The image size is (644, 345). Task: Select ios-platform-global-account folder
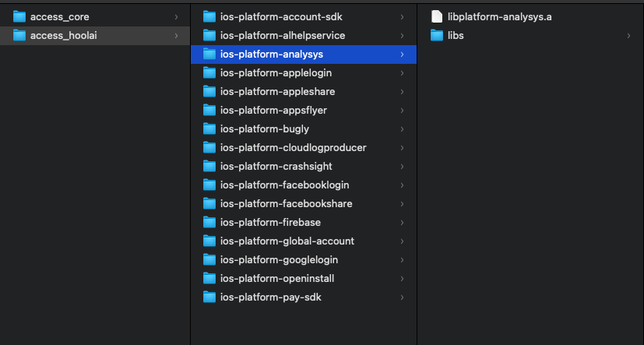pyautogui.click(x=304, y=241)
